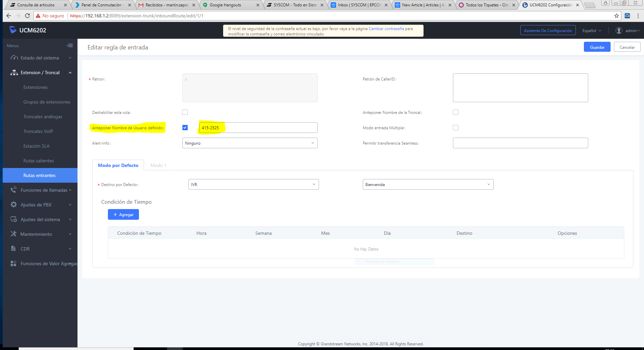Click the CDR document icon

coord(13,248)
